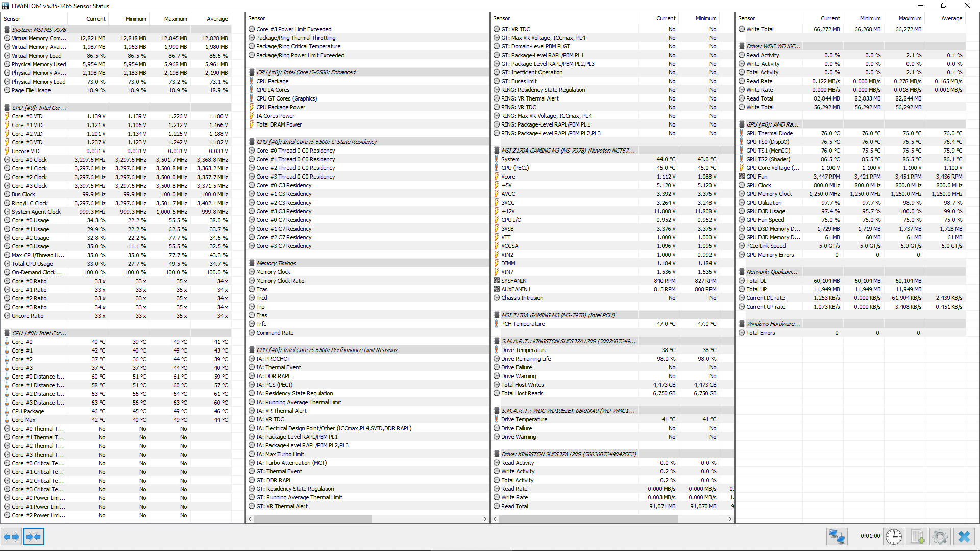Click the circle icon beside Command Rate
The width and height of the screenshot is (980, 551).
(252, 333)
